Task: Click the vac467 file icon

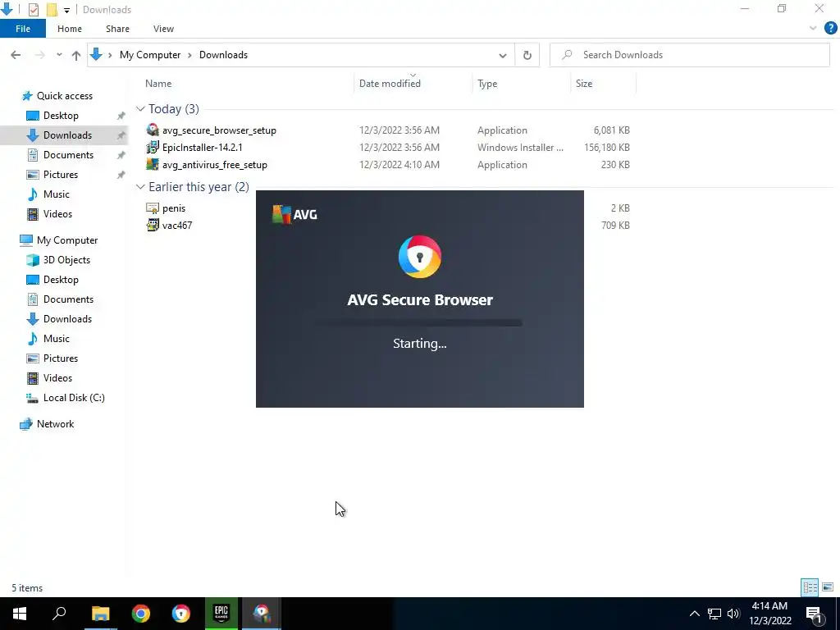Action: (153, 225)
